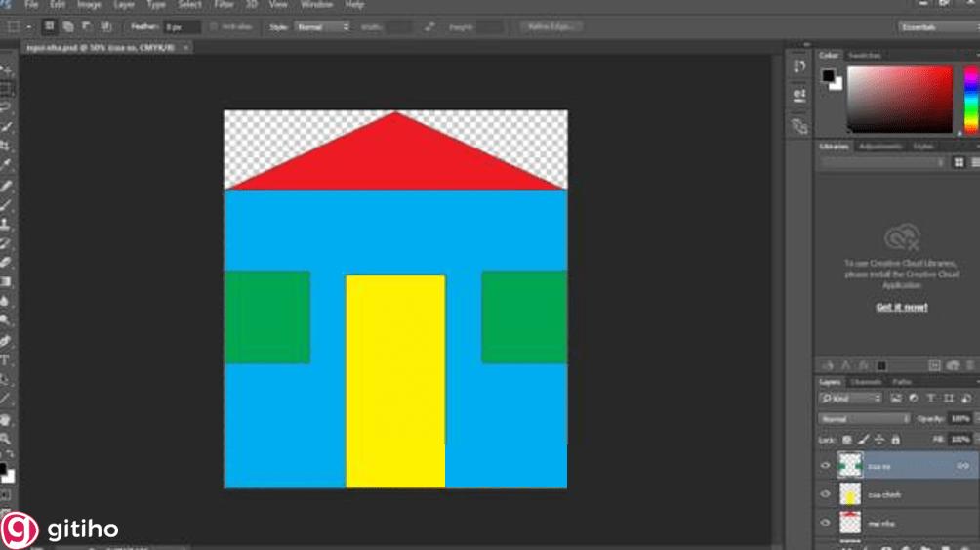Switch to the Adjustments tab
The image size is (980, 550).
880,147
